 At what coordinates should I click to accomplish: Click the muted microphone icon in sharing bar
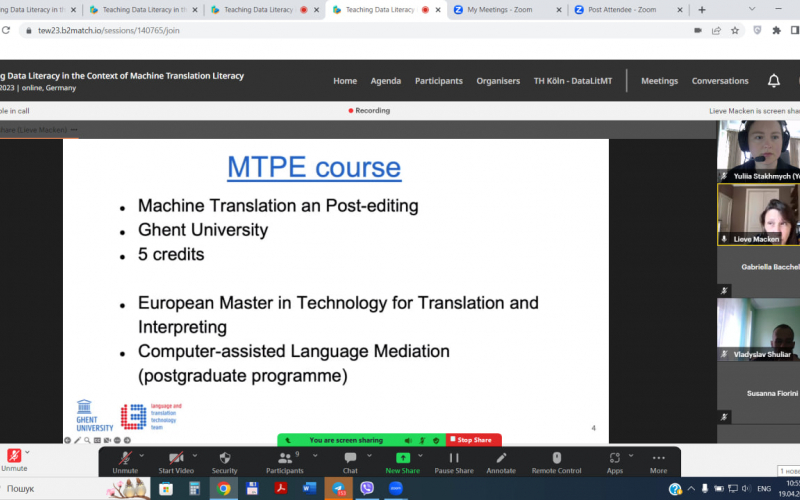[422, 440]
